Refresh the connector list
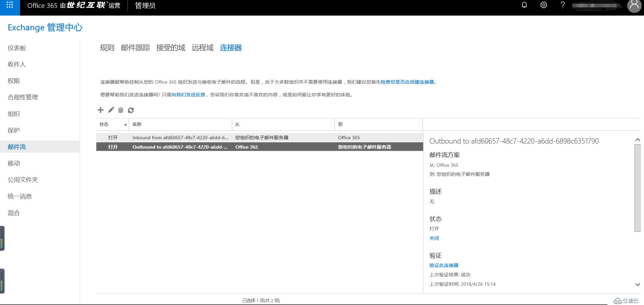Image resolution: width=644 pixels, height=305 pixels. (x=131, y=110)
